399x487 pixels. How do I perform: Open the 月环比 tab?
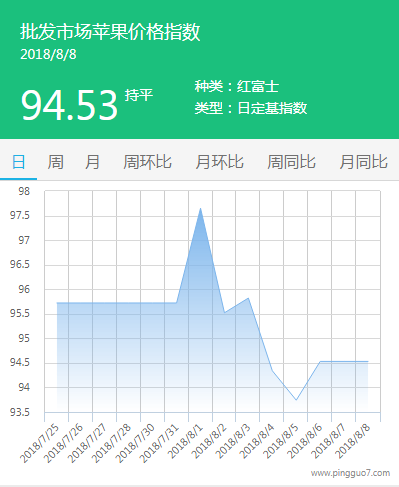tap(219, 162)
